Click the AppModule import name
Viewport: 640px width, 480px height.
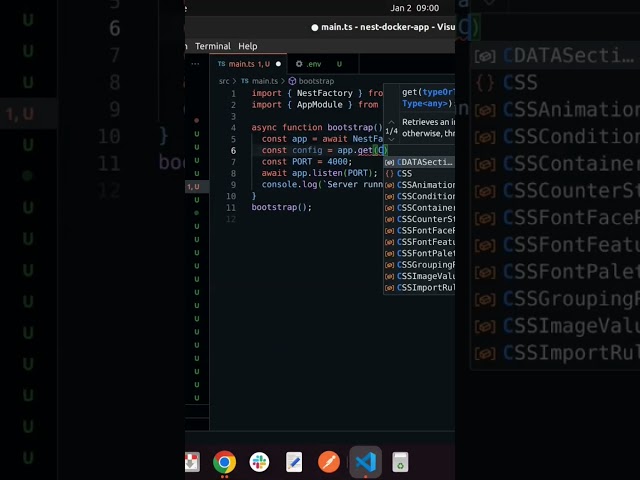320,105
